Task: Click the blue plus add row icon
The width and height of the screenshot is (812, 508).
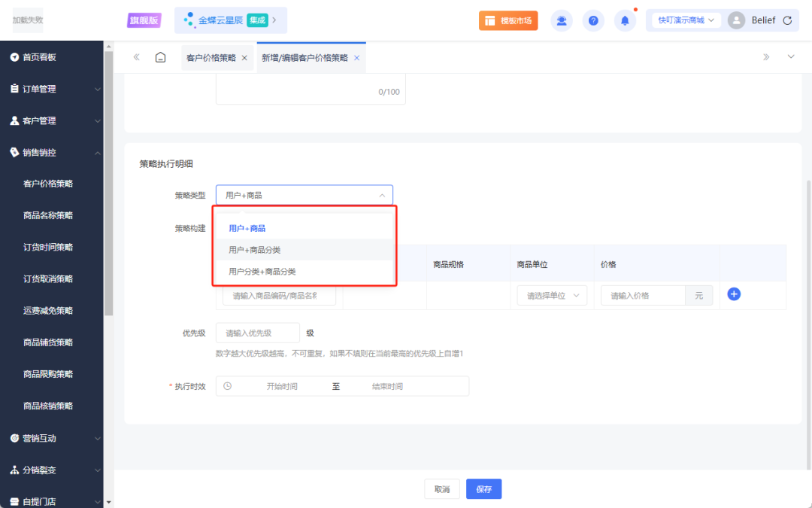Action: pyautogui.click(x=734, y=294)
